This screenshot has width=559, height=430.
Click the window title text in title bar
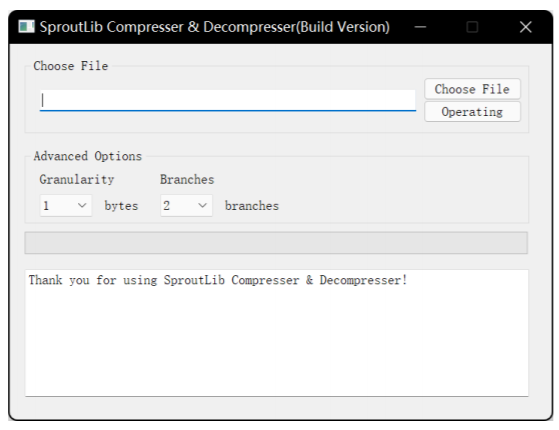pos(215,27)
